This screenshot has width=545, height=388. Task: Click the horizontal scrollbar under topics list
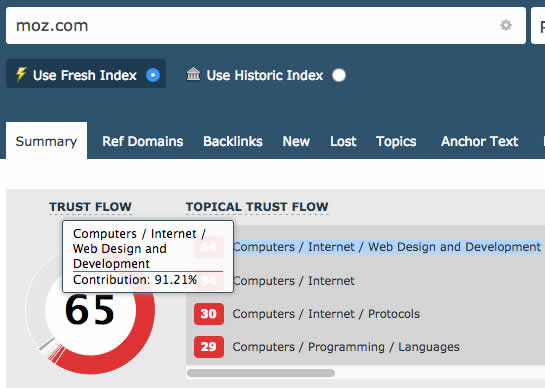point(261,373)
